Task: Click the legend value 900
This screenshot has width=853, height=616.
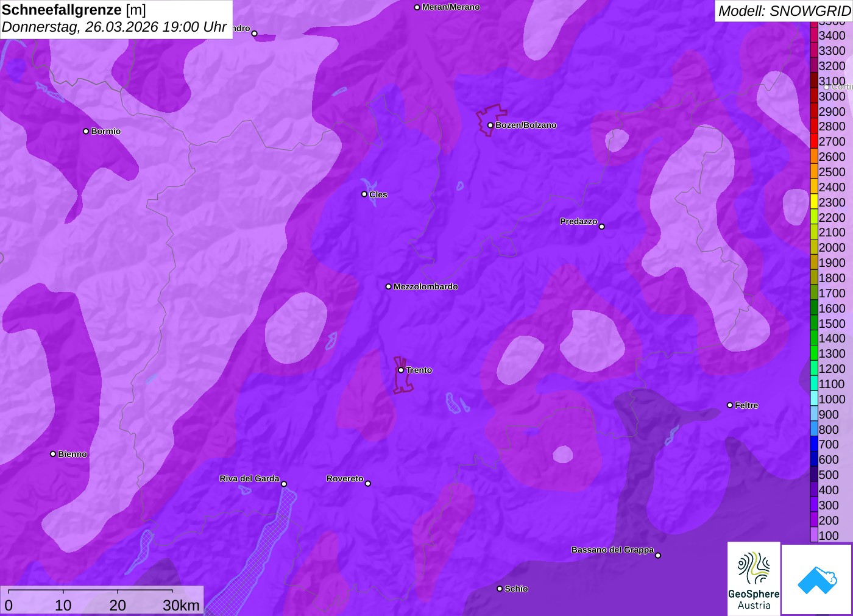Action: tap(829, 414)
